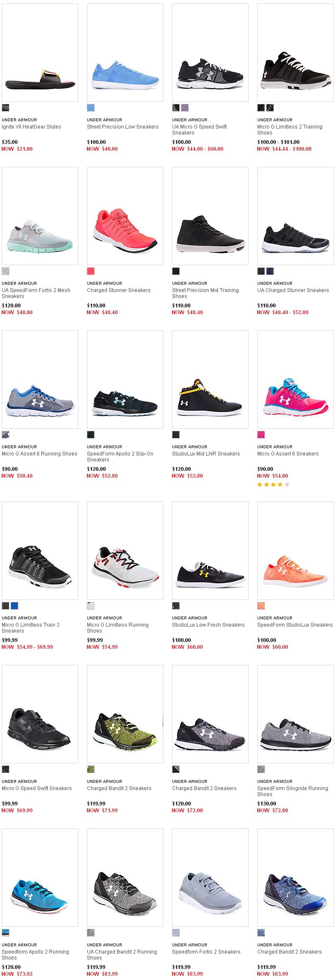Open StudioLux Low Fresh Sneakers link
The width and height of the screenshot is (336, 980).
click(208, 625)
